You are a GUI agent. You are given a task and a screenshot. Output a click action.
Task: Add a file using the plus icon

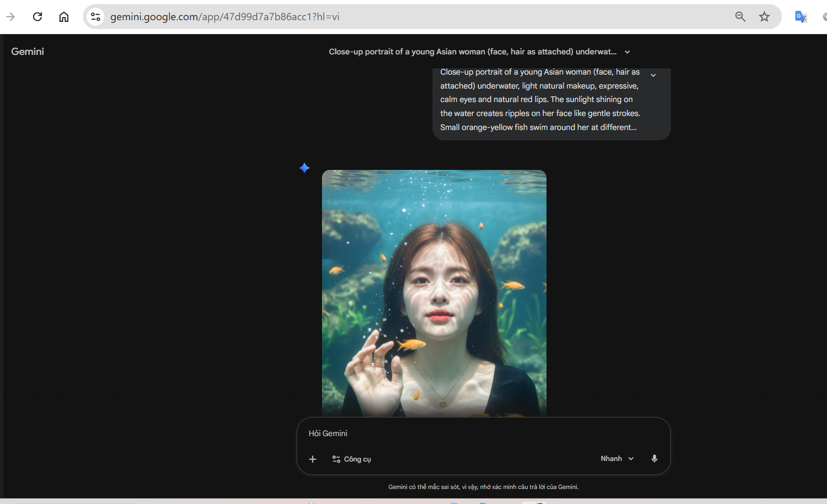(x=313, y=459)
